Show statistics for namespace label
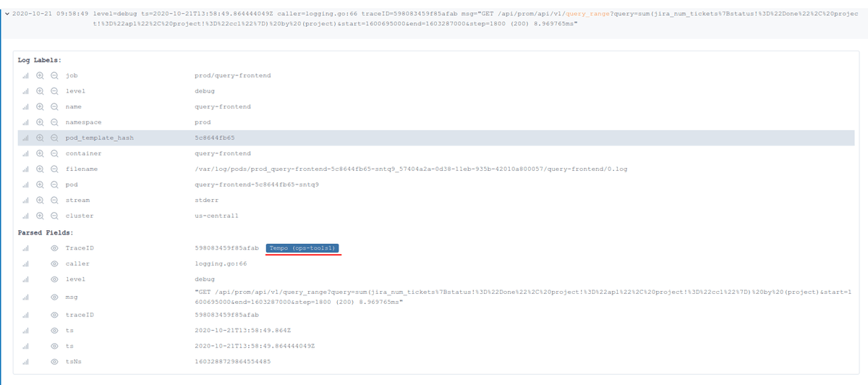 point(25,122)
